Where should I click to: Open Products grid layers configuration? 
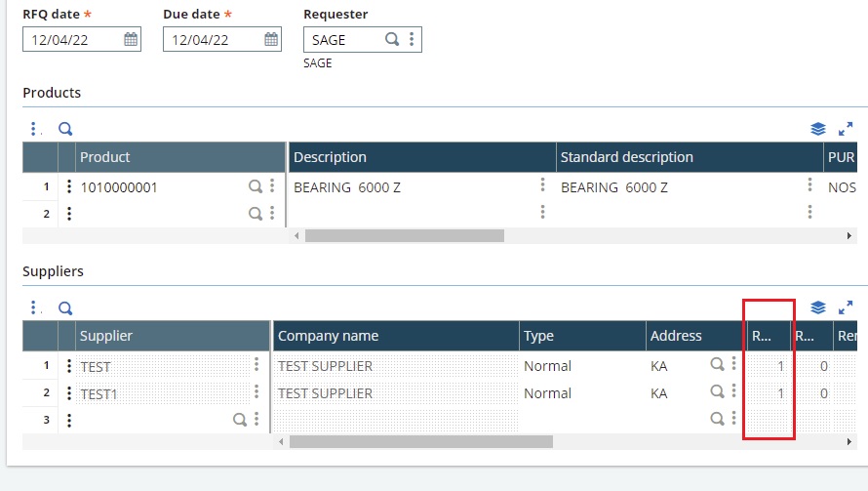(817, 129)
